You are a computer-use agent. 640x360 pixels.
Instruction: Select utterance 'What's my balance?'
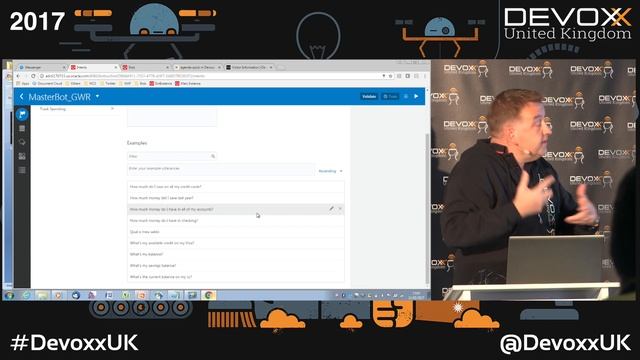click(236, 254)
